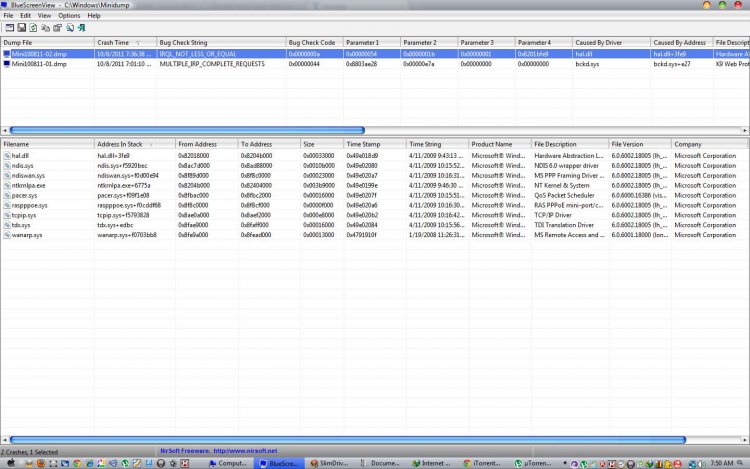750x469 pixels.
Task: Launch uTorrent from the quick launch bar
Action: point(125,463)
